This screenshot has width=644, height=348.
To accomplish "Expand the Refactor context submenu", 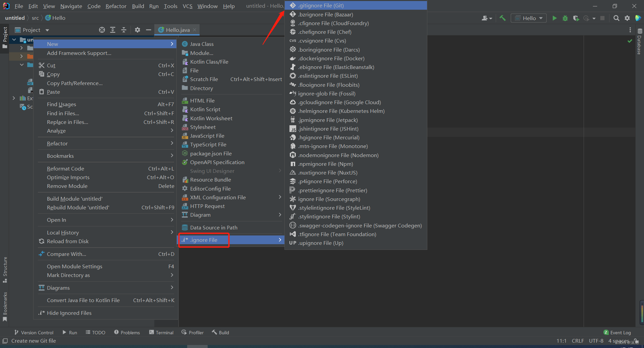I will [x=106, y=143].
